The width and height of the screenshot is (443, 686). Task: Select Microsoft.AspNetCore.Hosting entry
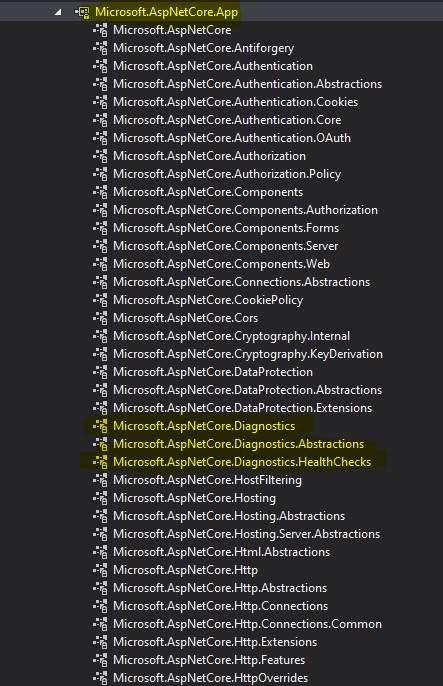(x=194, y=498)
